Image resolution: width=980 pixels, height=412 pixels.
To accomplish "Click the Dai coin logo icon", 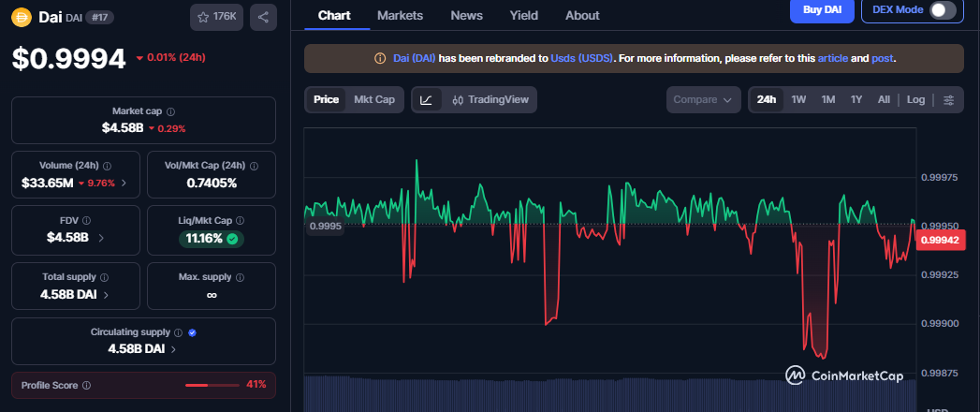I will pos(22,17).
